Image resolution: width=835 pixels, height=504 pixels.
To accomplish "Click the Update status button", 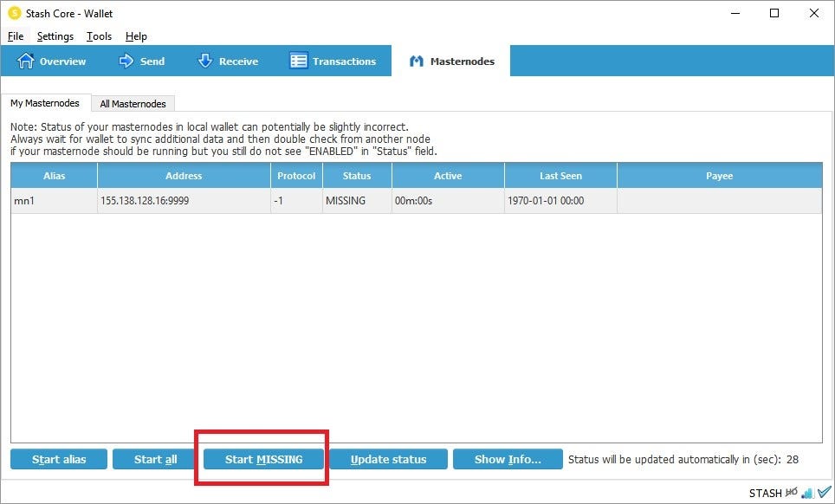I will (x=388, y=459).
